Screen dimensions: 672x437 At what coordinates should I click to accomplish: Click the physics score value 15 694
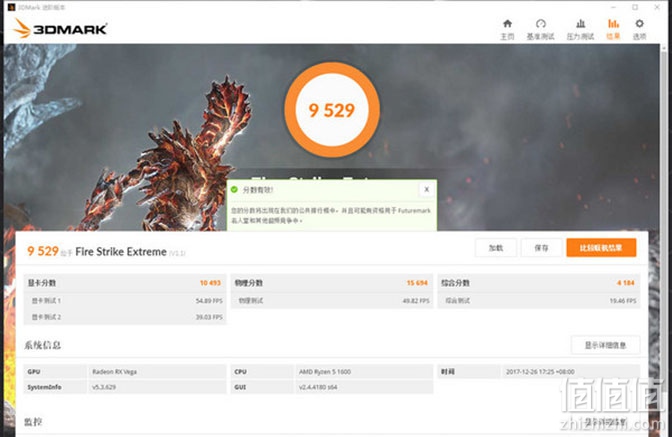click(x=417, y=283)
